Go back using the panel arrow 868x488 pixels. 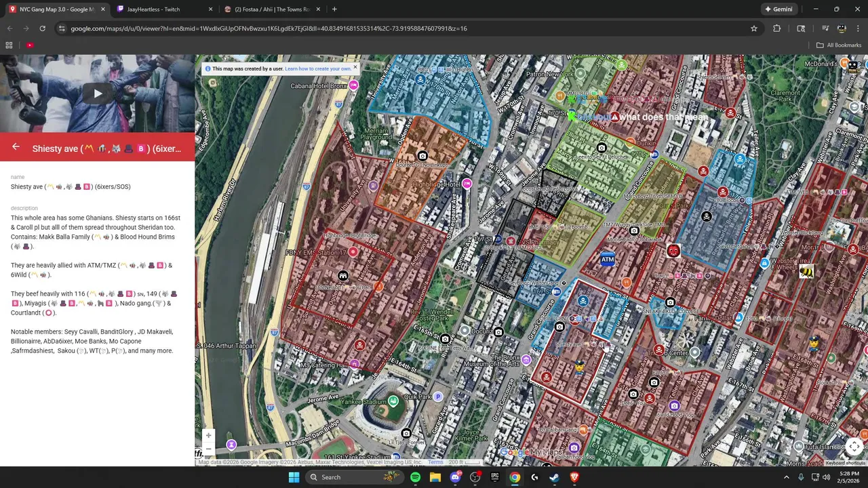pyautogui.click(x=16, y=146)
